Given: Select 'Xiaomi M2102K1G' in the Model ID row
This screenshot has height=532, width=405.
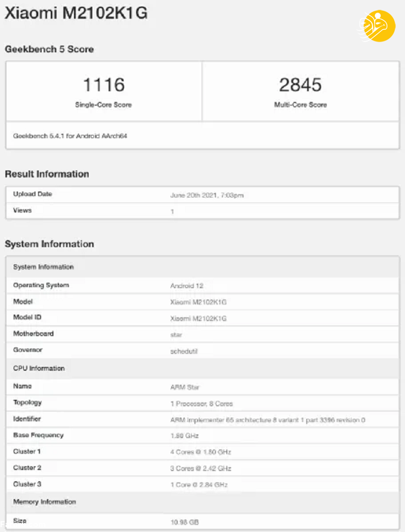Looking at the screenshot, I should 198,318.
